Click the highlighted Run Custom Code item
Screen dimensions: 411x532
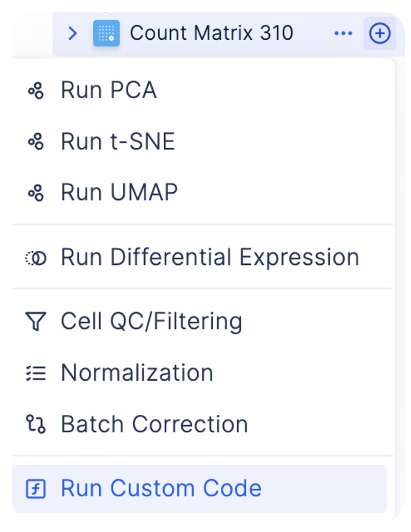point(199,489)
